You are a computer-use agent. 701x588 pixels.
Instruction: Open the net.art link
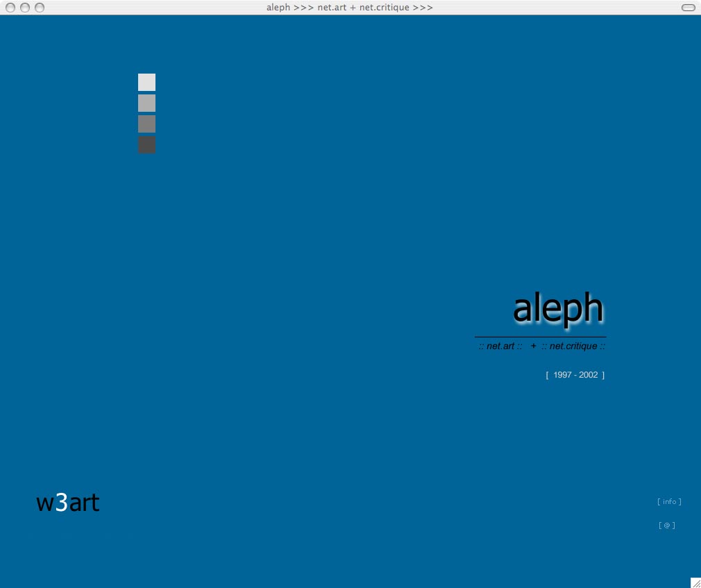click(x=500, y=346)
